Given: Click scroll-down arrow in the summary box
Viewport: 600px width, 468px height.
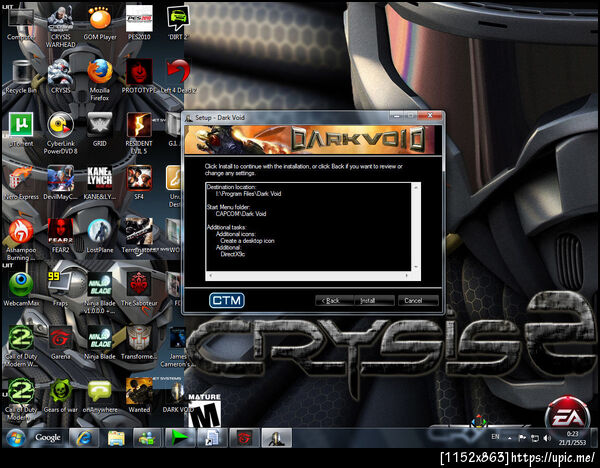Looking at the screenshot, I should pyautogui.click(x=416, y=267).
